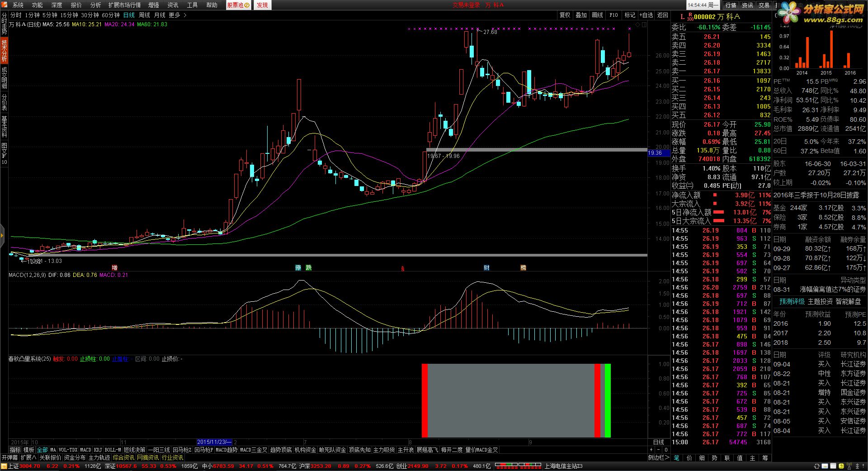Zoom out chart with − button
This screenshot has height=471, width=868.
coord(659,450)
